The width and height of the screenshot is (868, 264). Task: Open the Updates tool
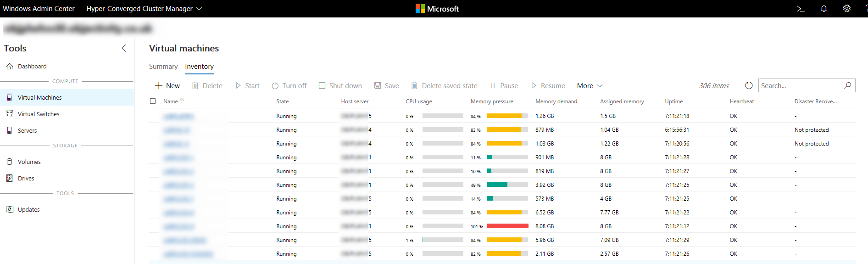pos(28,209)
